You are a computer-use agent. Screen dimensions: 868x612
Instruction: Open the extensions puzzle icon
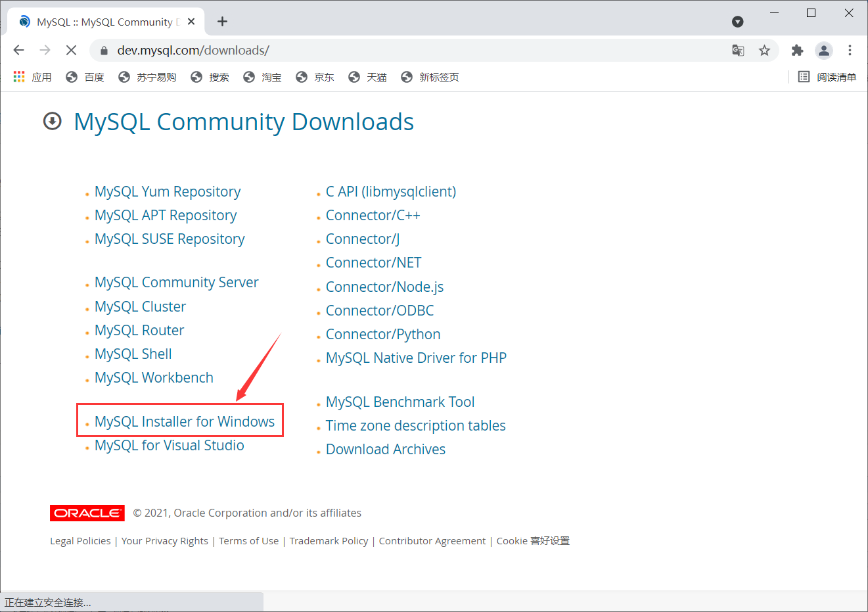(x=797, y=51)
